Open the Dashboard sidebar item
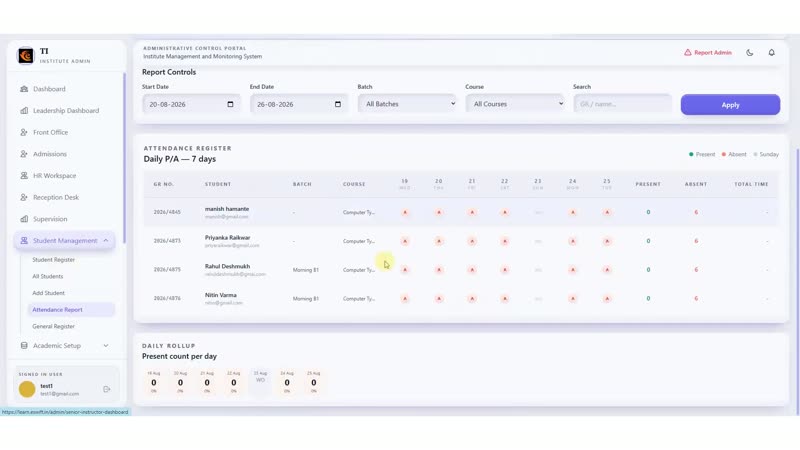The image size is (800, 450). [64, 89]
